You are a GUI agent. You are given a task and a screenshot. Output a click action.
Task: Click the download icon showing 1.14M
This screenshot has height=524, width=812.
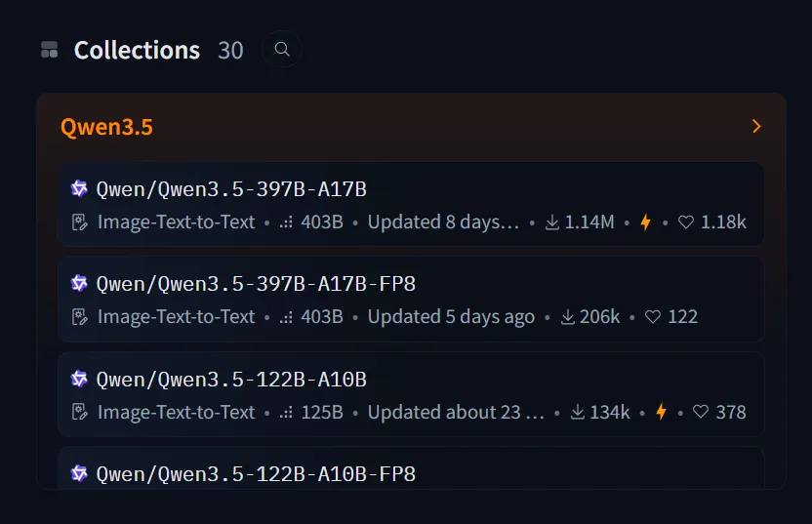(552, 222)
